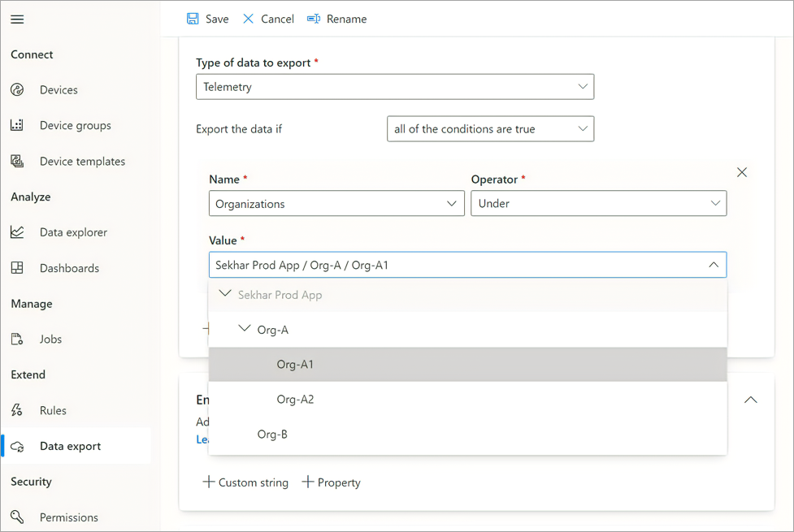Go to Devices page
The width and height of the screenshot is (794, 532).
59,89
